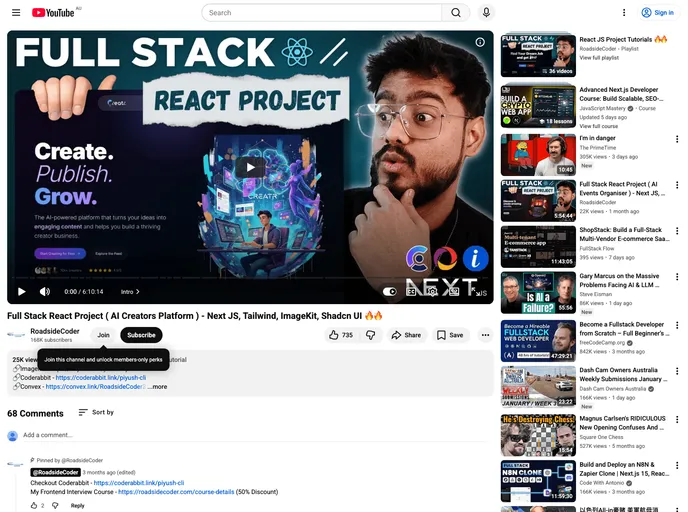Click the '68 Comments' heading

pyautogui.click(x=36, y=413)
